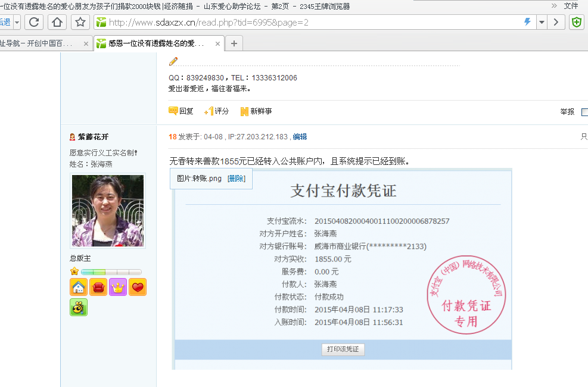The height and width of the screenshot is (387, 588).
Task: Click 新鲜事 link
Action: click(x=256, y=111)
